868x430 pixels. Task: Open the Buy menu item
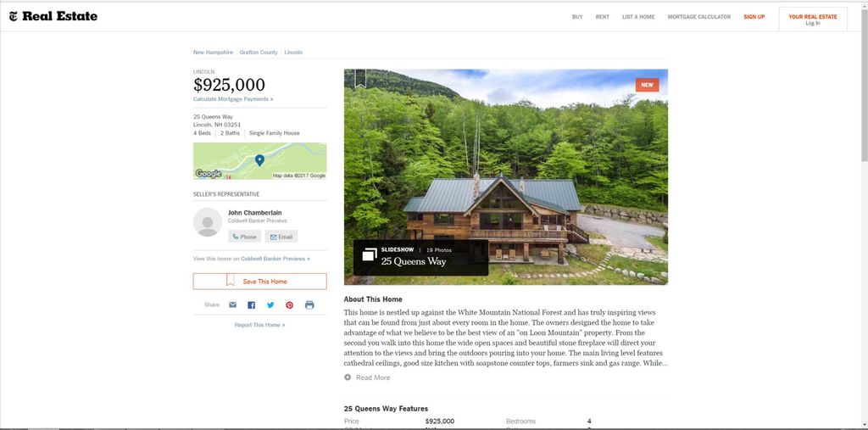click(x=577, y=17)
